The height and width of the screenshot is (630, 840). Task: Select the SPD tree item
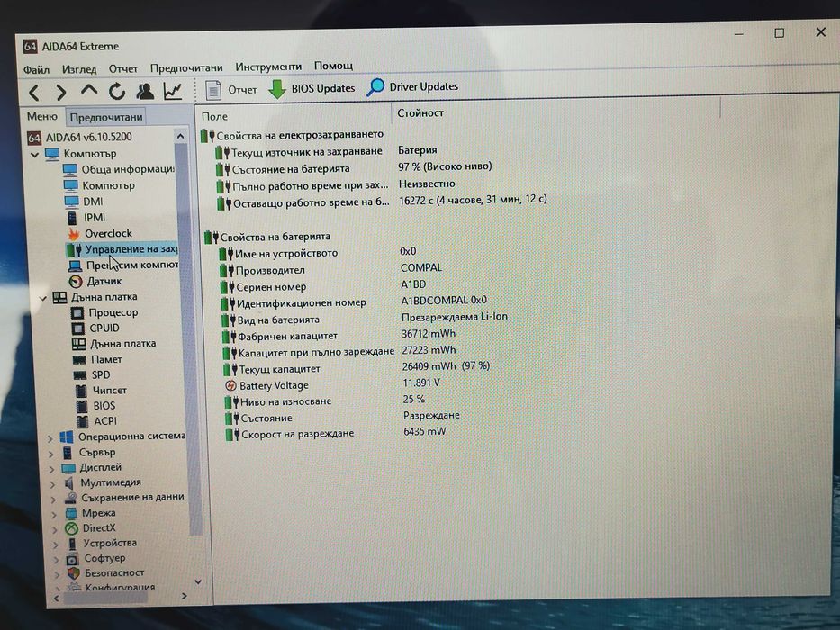(92, 375)
